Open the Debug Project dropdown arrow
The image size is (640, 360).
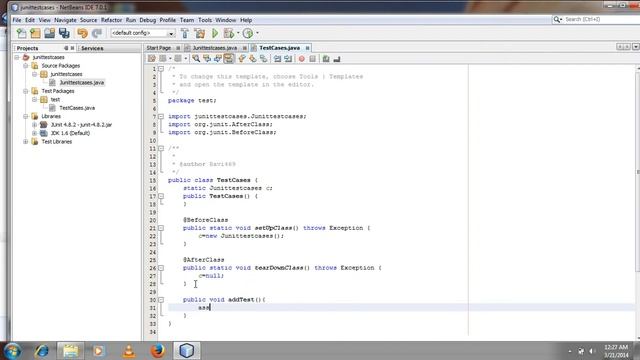[238, 33]
